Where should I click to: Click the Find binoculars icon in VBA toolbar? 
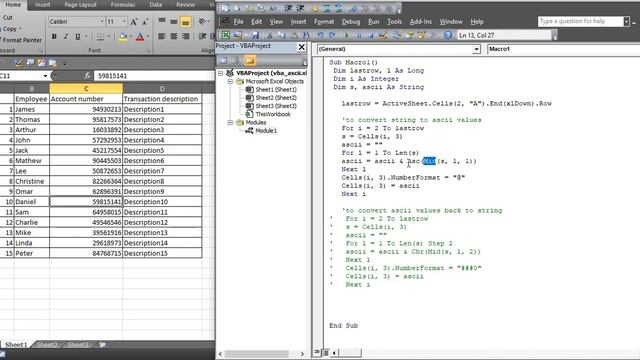(x=306, y=36)
